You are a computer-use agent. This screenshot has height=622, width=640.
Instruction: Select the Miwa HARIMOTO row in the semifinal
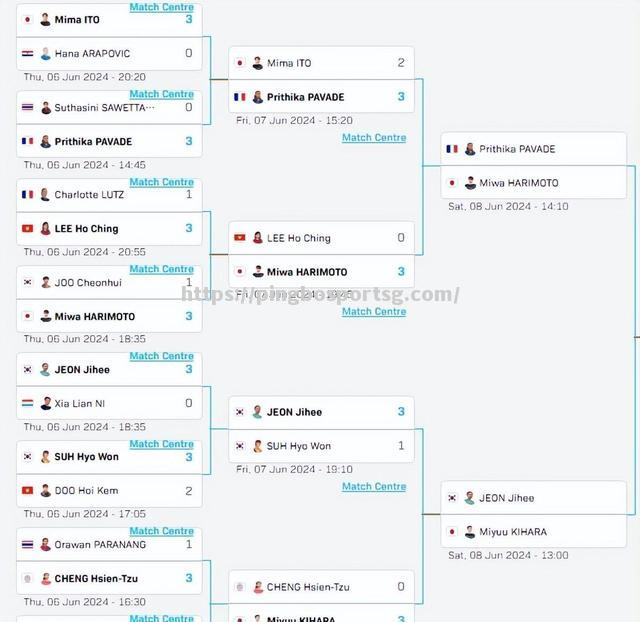point(533,182)
